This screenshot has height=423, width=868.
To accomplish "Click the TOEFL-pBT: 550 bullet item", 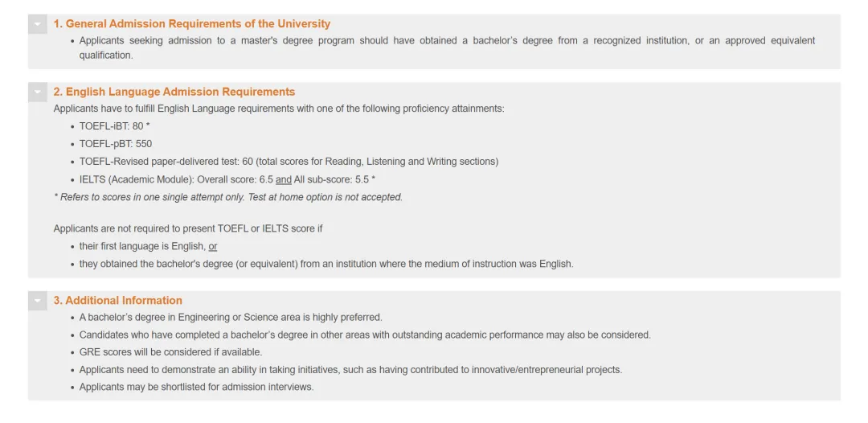I will click(115, 144).
